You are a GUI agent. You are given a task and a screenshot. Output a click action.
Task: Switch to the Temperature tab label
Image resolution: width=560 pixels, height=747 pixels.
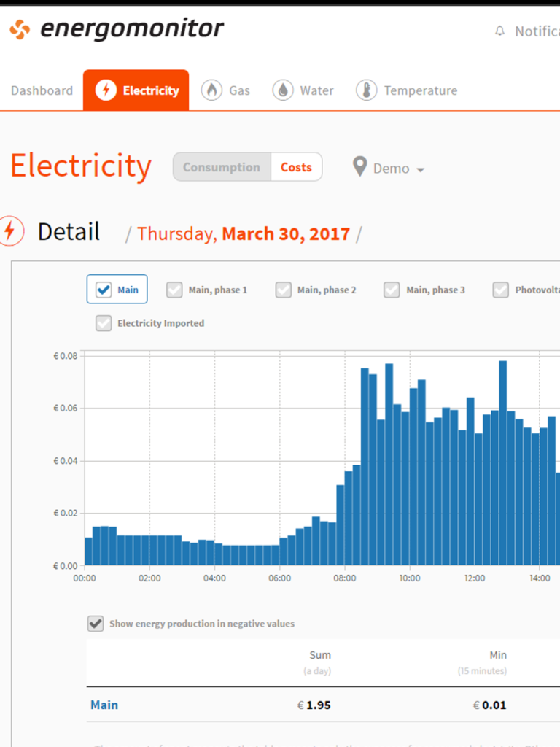click(421, 91)
